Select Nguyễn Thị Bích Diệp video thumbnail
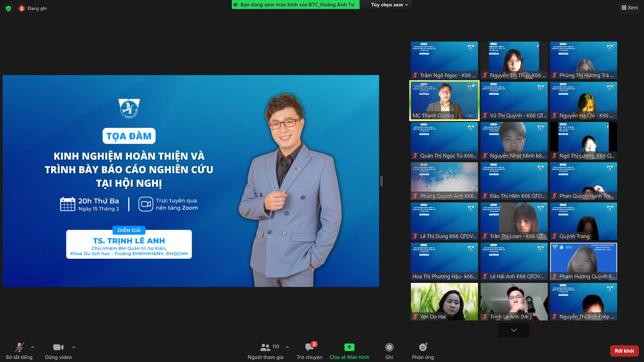Image resolution: width=644 pixels, height=362 pixels. (584, 302)
